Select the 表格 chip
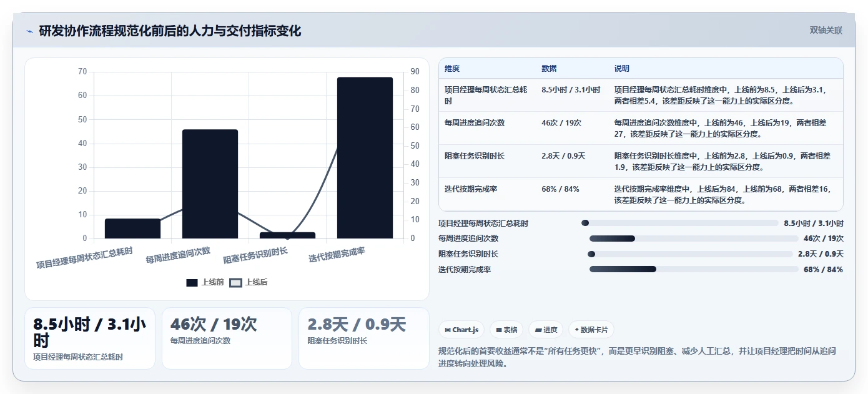 coord(506,330)
